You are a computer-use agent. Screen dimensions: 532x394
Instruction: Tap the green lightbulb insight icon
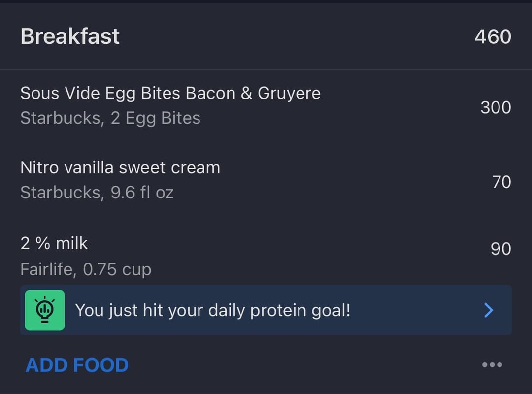(x=45, y=310)
